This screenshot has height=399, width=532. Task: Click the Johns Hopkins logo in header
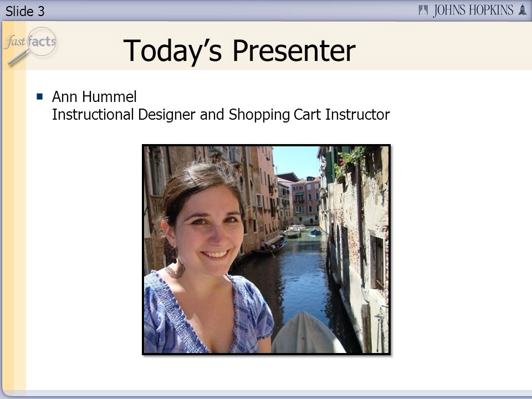(x=472, y=10)
